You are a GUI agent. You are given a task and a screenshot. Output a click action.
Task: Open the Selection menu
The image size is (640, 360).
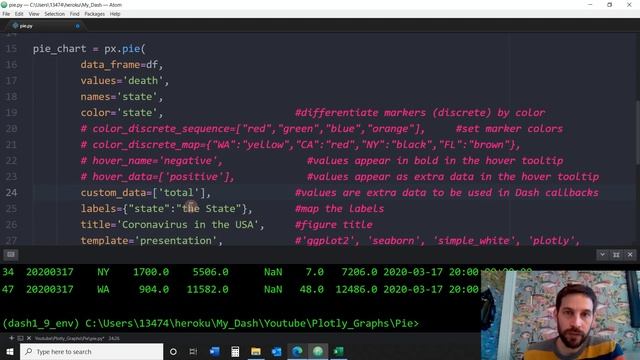point(55,14)
